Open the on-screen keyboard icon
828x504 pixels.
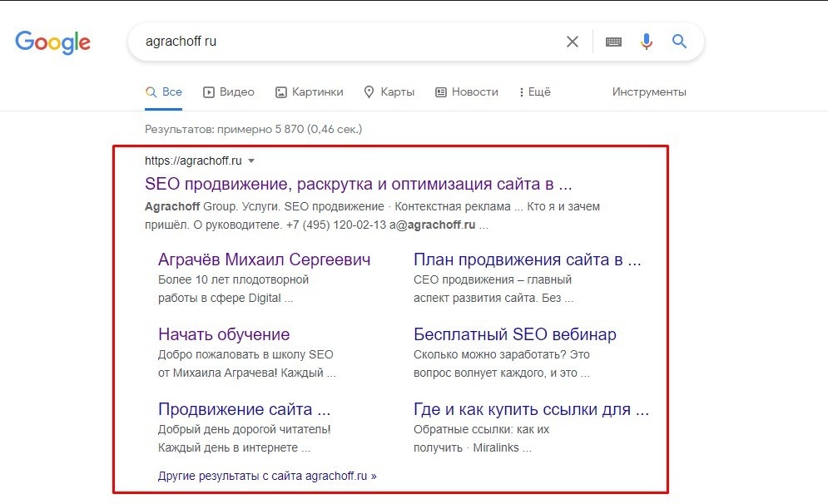coord(613,41)
